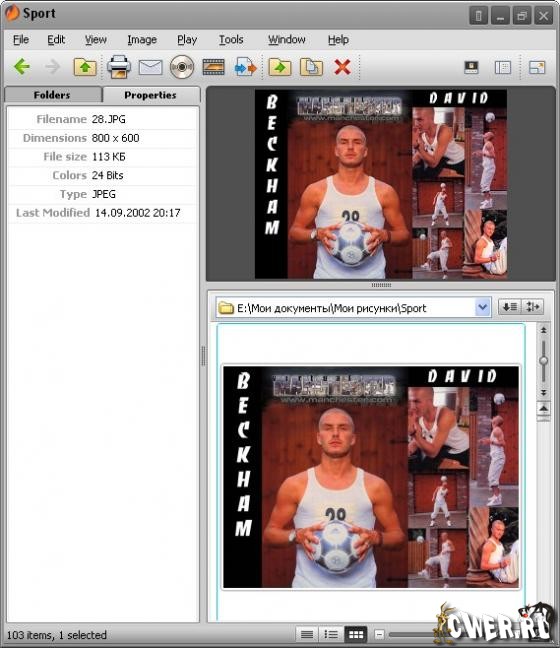Open the Window menu
Image resolution: width=560 pixels, height=648 pixels.
(286, 40)
